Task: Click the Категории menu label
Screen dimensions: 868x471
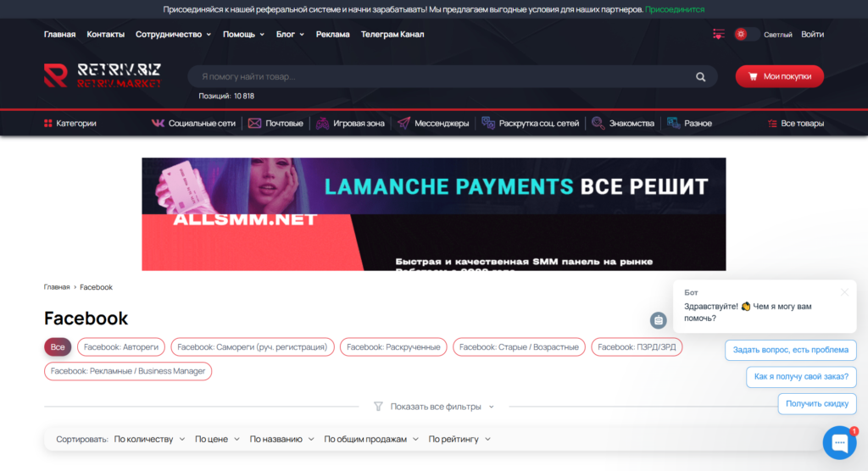Action: (x=75, y=124)
